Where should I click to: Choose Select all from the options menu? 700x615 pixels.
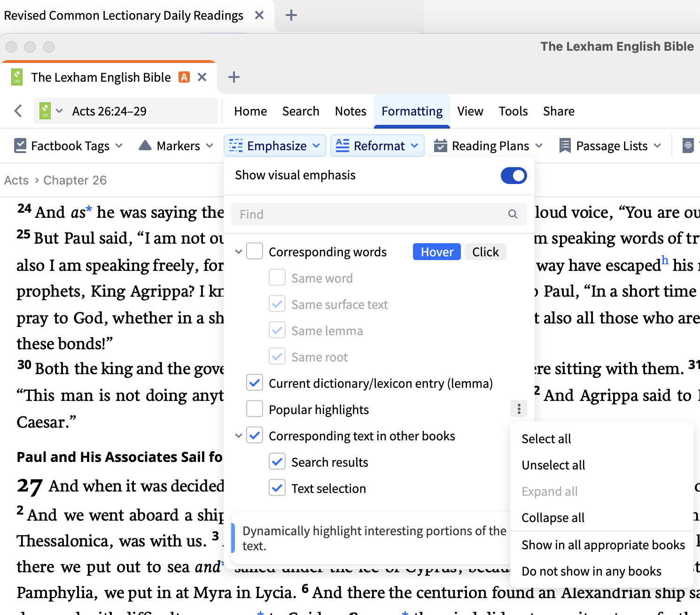(x=601, y=439)
